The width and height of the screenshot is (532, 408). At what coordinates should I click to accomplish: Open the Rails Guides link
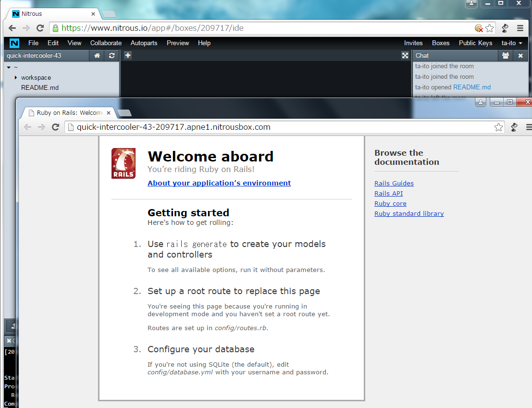pos(394,184)
